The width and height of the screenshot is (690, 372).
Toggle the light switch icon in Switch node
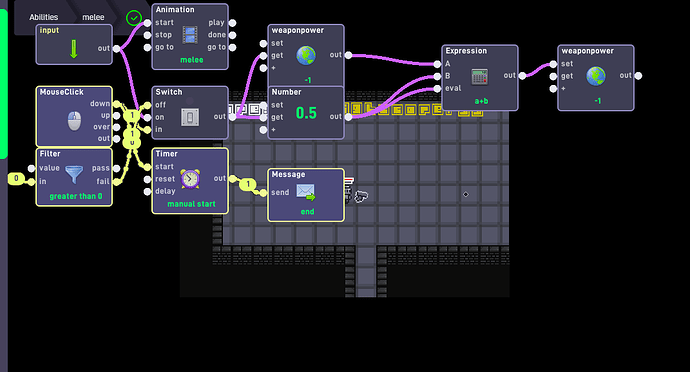pyautogui.click(x=190, y=117)
